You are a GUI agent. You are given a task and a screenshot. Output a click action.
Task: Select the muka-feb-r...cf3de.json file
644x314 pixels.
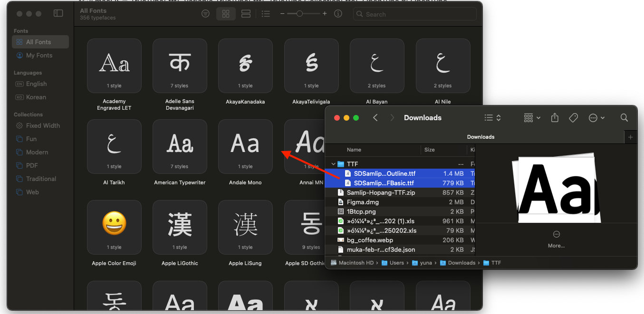click(400, 249)
